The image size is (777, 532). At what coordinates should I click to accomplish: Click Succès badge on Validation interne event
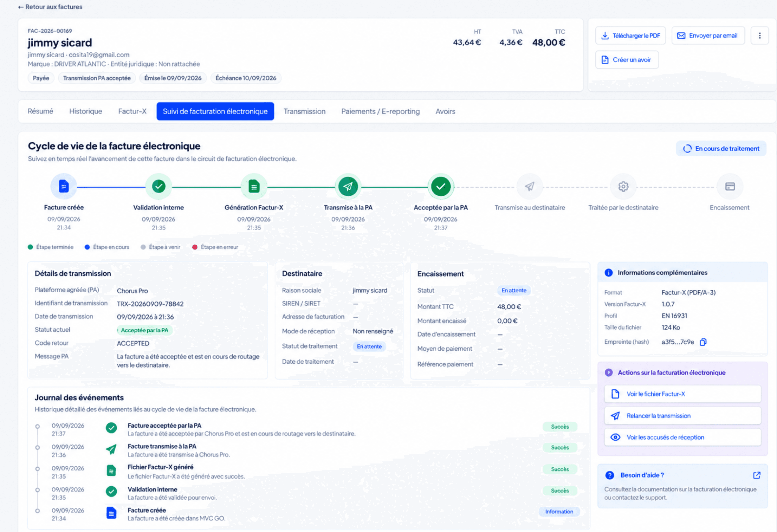560,491
